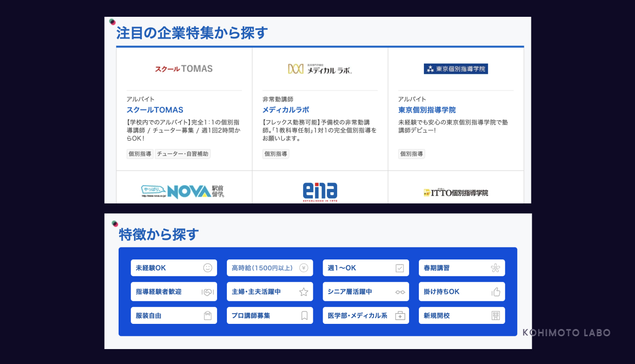Open the スクールTOMAS job listing link
The height and width of the screenshot is (364, 635).
click(x=155, y=110)
